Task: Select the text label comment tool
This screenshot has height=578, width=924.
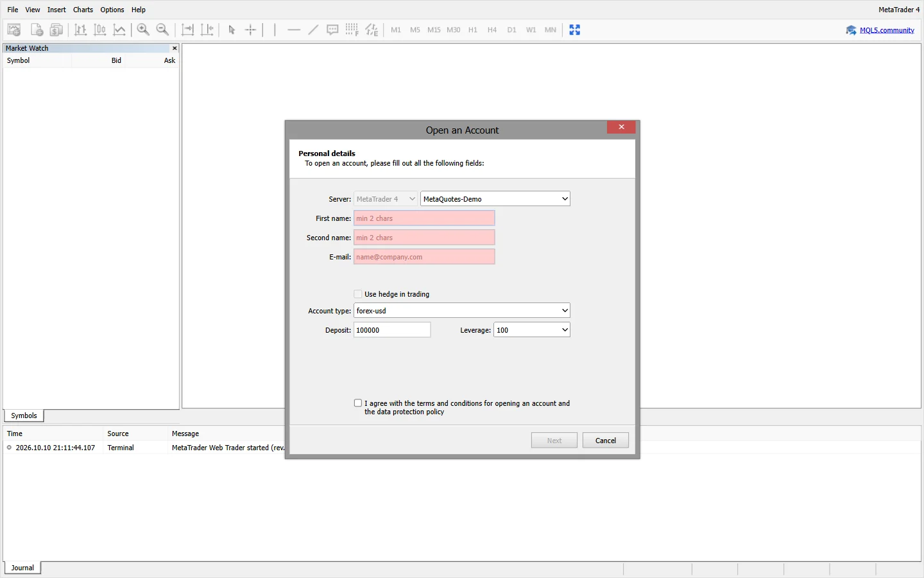Action: coord(332,30)
